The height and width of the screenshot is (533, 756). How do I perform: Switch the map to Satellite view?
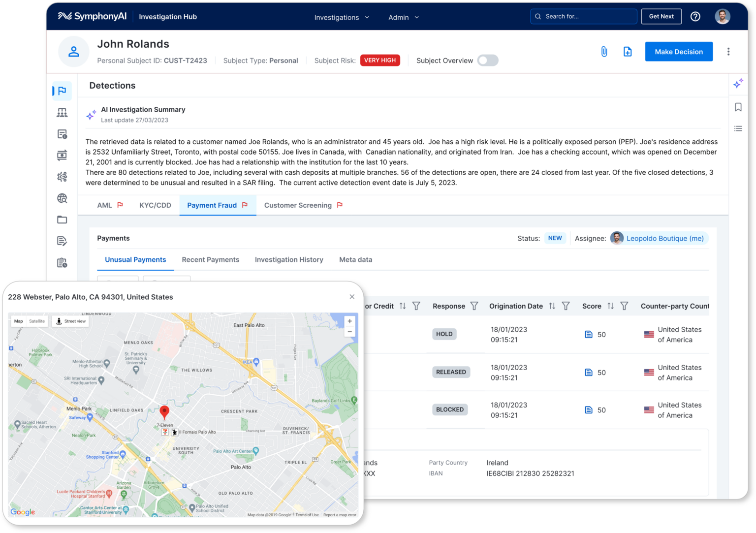37,321
